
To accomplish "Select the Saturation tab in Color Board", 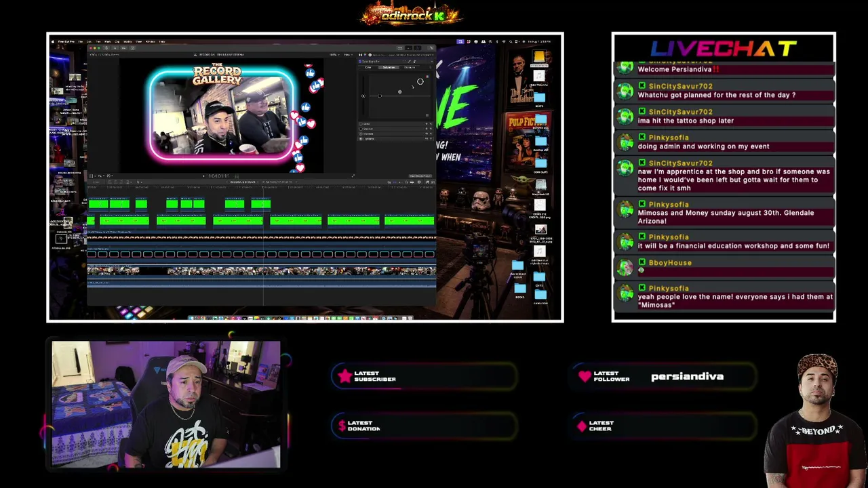I will [389, 67].
